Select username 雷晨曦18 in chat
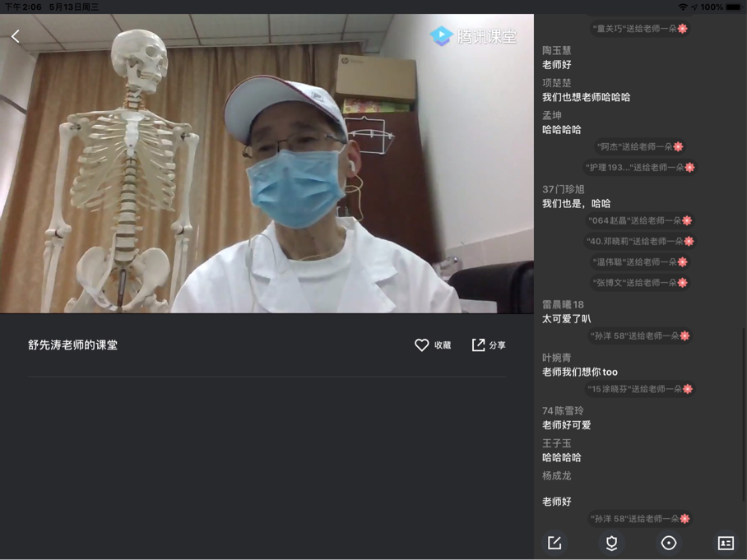This screenshot has height=560, width=747. 563,304
